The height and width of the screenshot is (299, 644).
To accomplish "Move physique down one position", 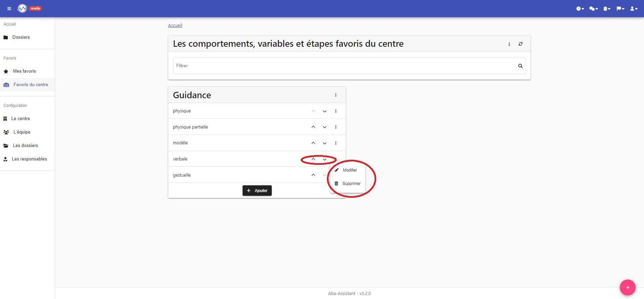I will (x=325, y=111).
